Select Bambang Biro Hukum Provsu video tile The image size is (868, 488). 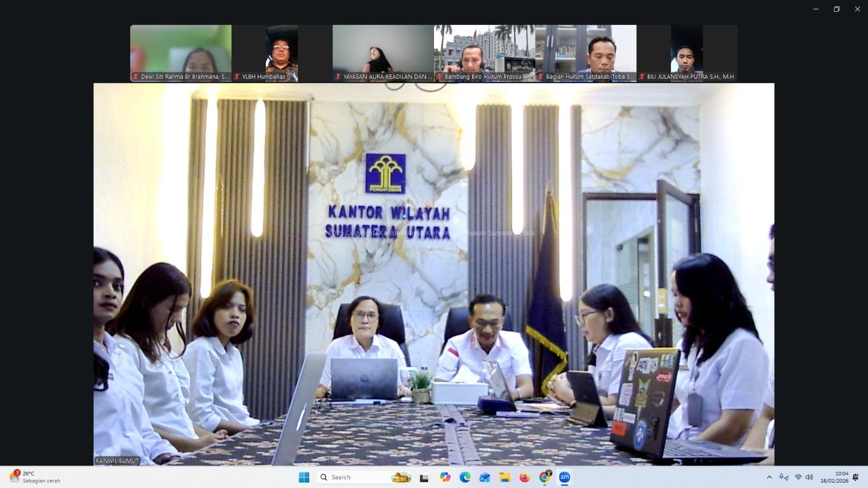484,53
